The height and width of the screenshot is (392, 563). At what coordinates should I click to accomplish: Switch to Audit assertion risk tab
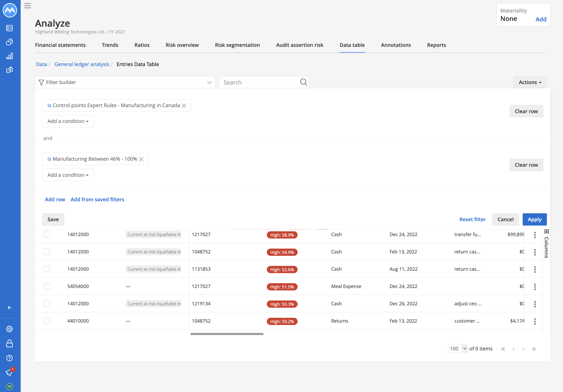coord(300,45)
